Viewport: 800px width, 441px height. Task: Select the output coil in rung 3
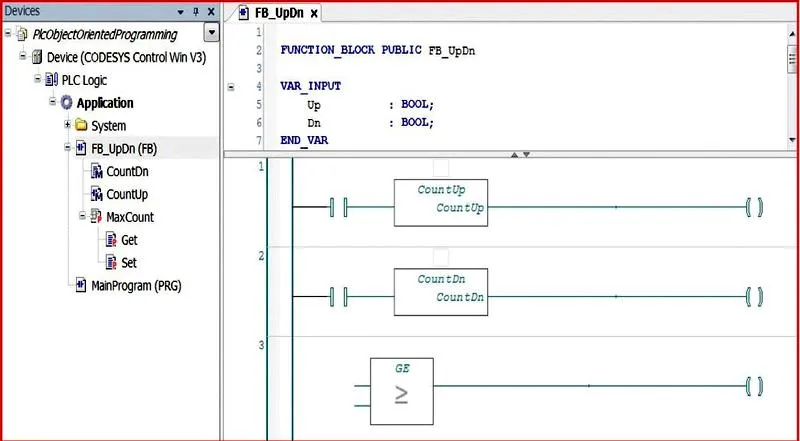(x=754, y=386)
